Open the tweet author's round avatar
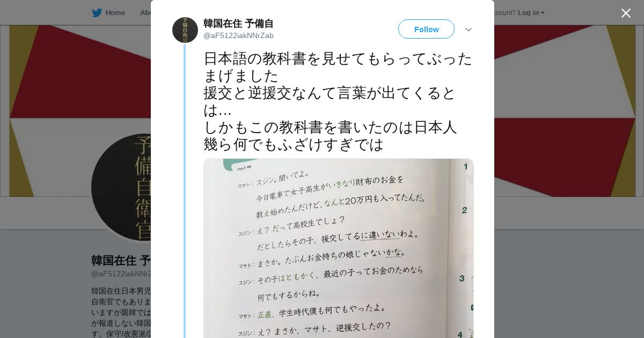Image resolution: width=644 pixels, height=338 pixels. [x=185, y=30]
